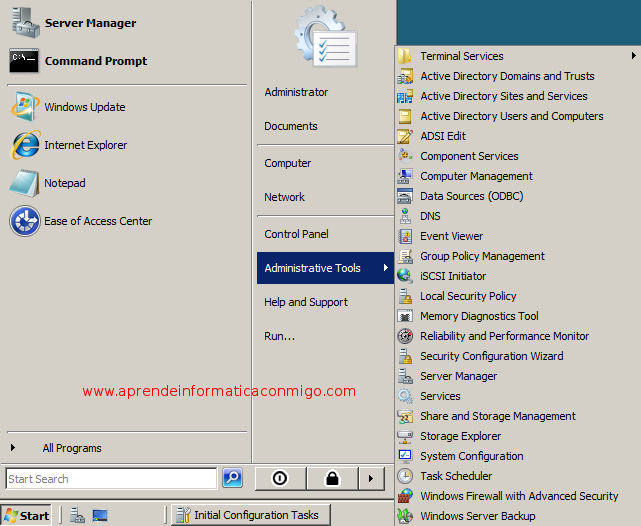Image resolution: width=641 pixels, height=526 pixels.
Task: Click the power button in Start menu
Action: (280, 478)
